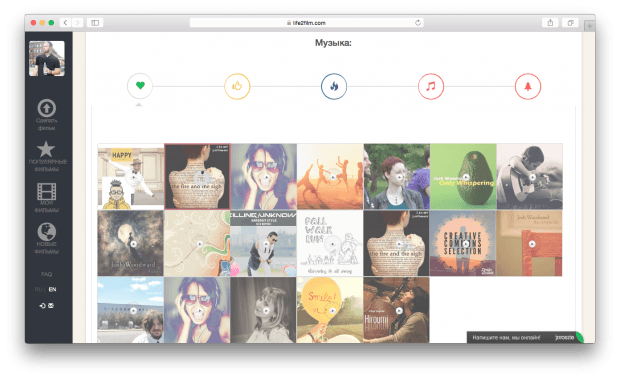Play the HAPPY album track
The image size is (620, 379).
[134, 177]
